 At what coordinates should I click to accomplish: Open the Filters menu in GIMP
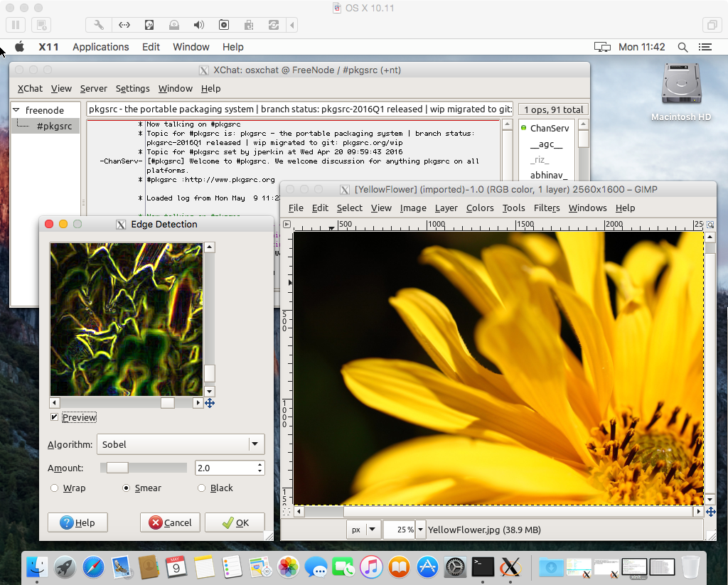547,208
